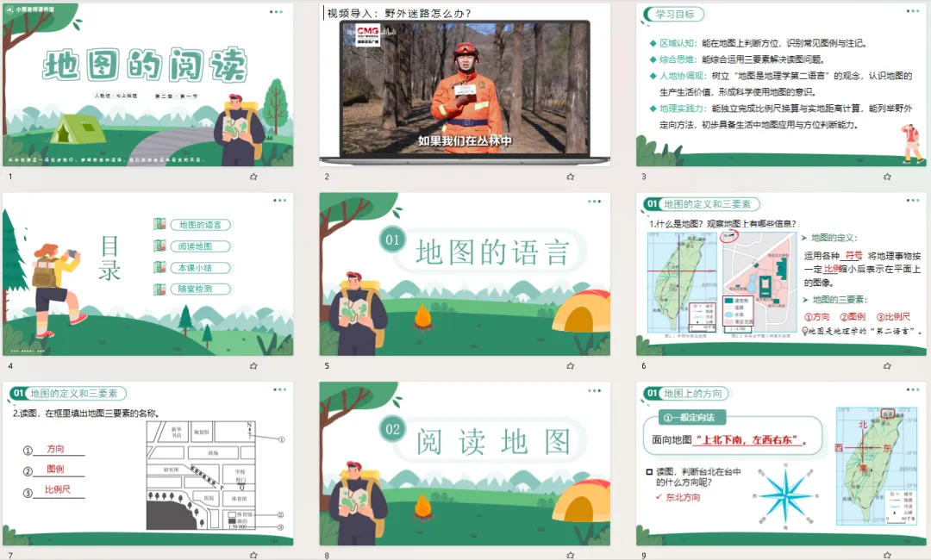The width and height of the screenshot is (931, 560).
Task: Star slide 3 learning goals as favorite
Action: (887, 177)
